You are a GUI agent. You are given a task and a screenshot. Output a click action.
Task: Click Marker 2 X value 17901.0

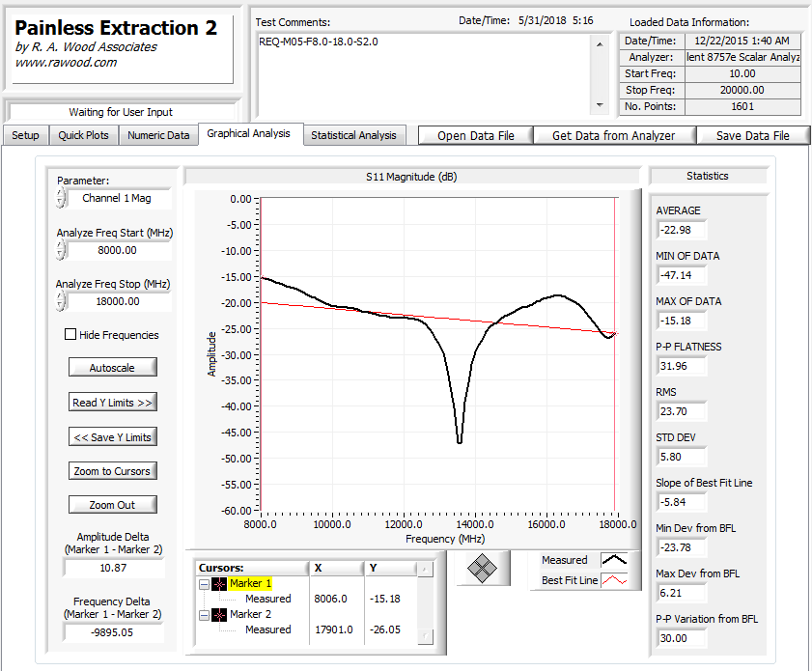pos(334,629)
